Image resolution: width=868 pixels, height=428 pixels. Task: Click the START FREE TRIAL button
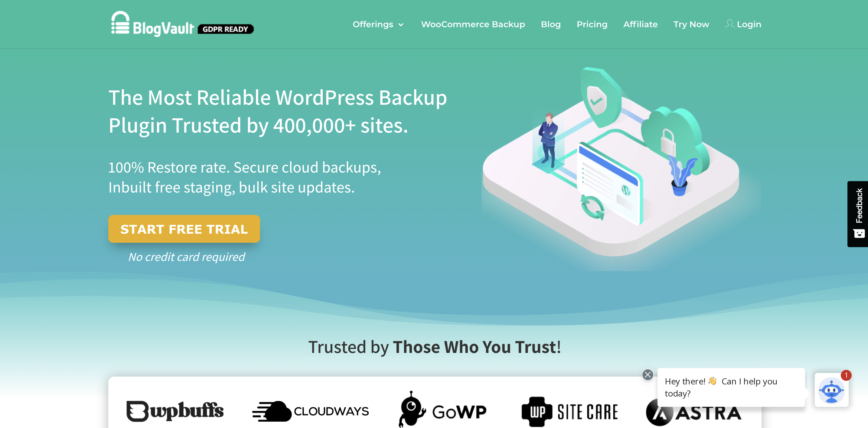(186, 229)
